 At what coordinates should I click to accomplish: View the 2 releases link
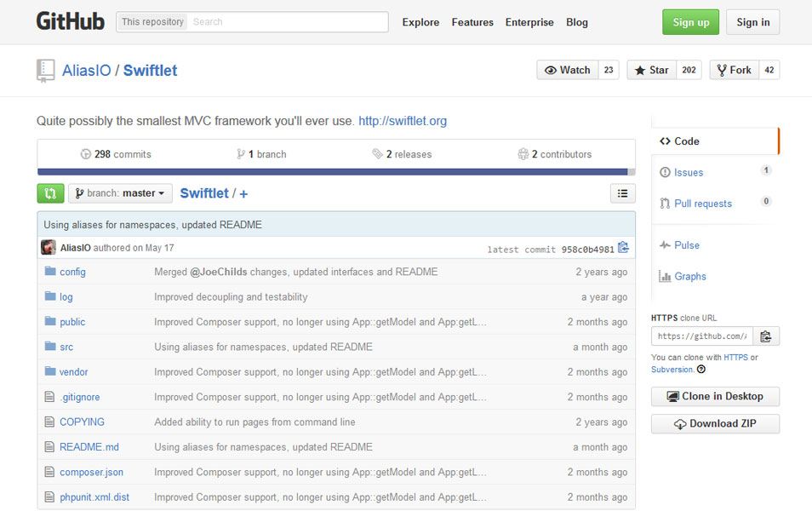click(x=402, y=154)
